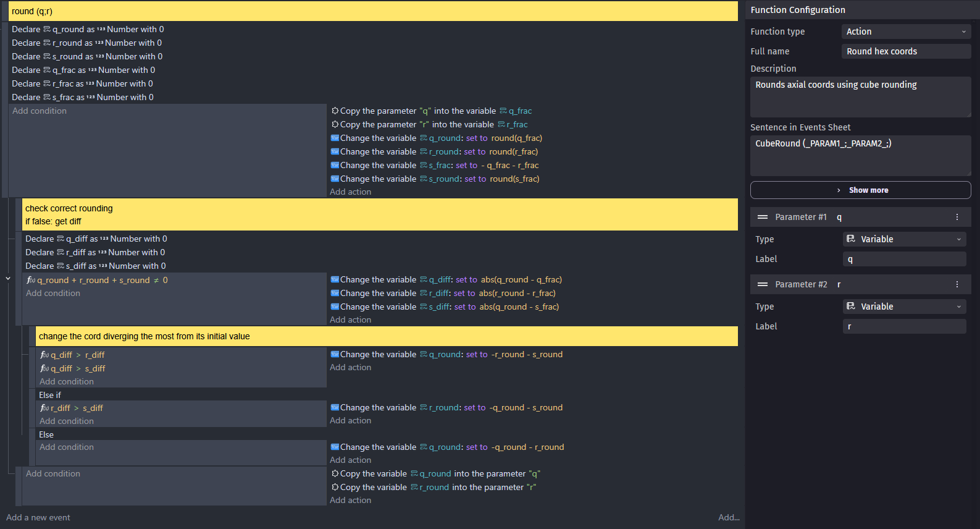Click the Description text area
The width and height of the screenshot is (980, 529).
click(860, 96)
